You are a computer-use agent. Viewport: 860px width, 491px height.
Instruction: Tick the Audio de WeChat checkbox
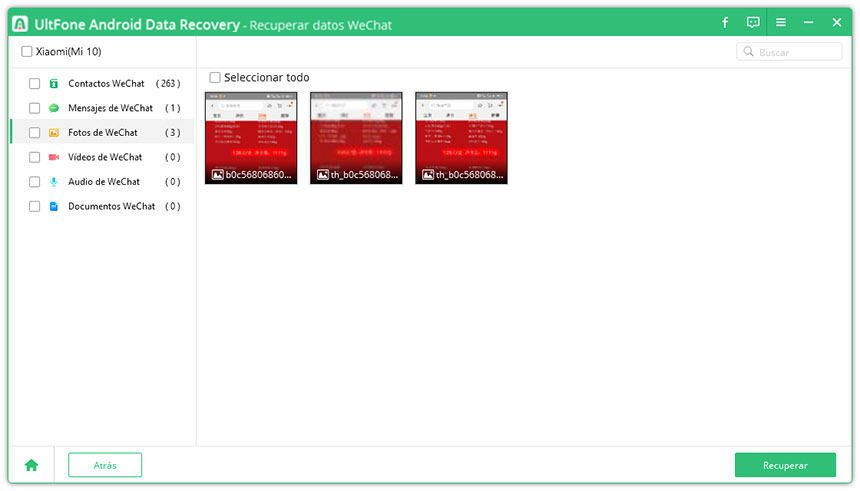(x=35, y=182)
